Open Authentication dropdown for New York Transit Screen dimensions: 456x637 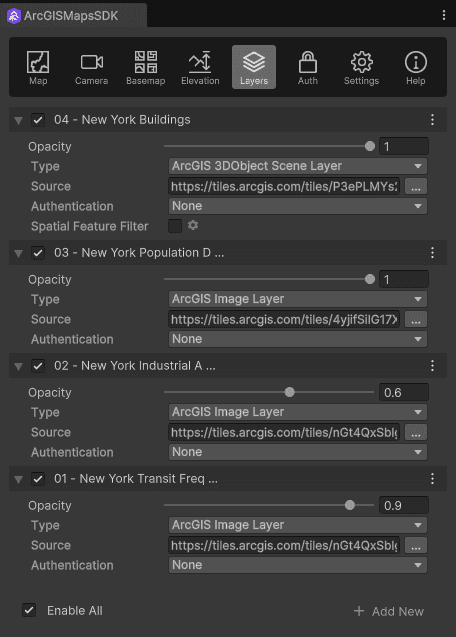297,565
